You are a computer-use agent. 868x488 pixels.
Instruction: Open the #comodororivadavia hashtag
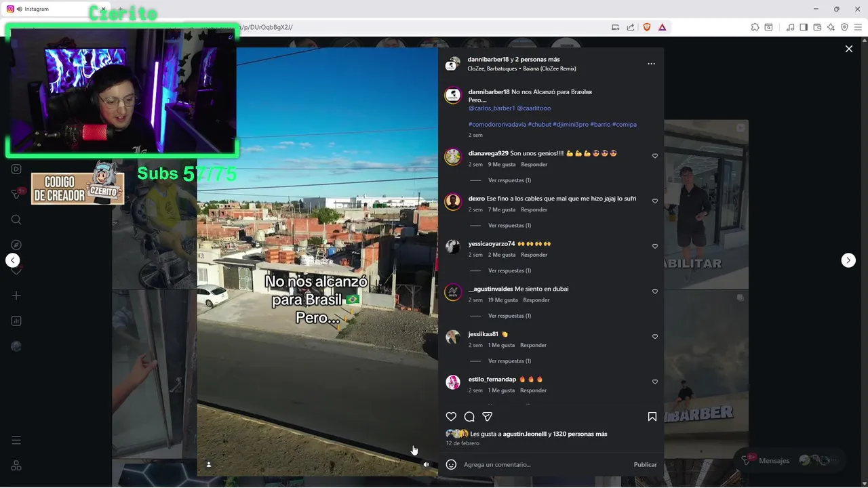(x=497, y=125)
